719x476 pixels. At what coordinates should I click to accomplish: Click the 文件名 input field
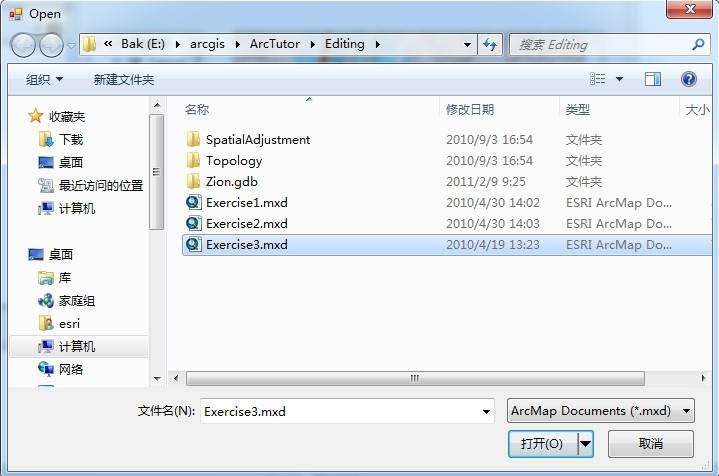(x=341, y=411)
